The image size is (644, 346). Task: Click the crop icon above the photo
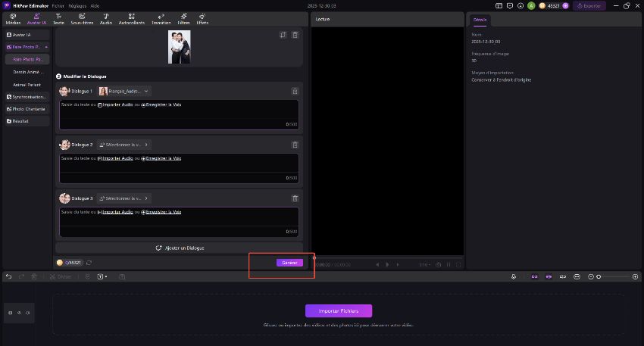point(283,35)
